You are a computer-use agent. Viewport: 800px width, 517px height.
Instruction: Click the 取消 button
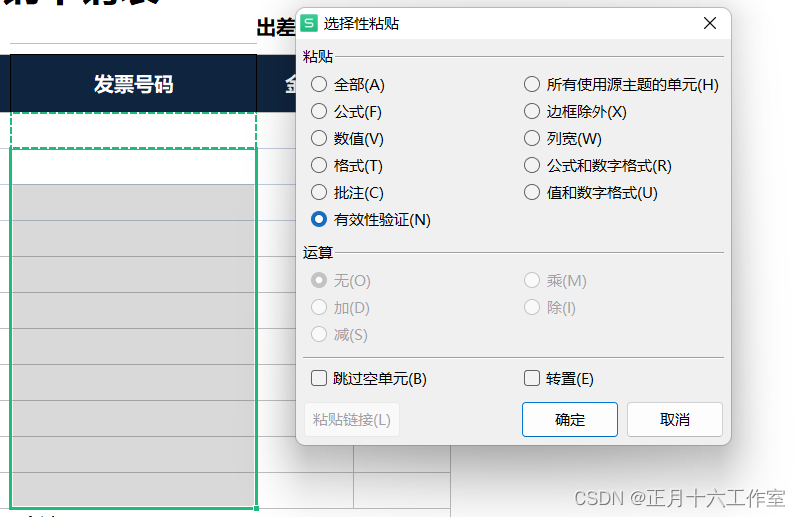click(x=674, y=420)
